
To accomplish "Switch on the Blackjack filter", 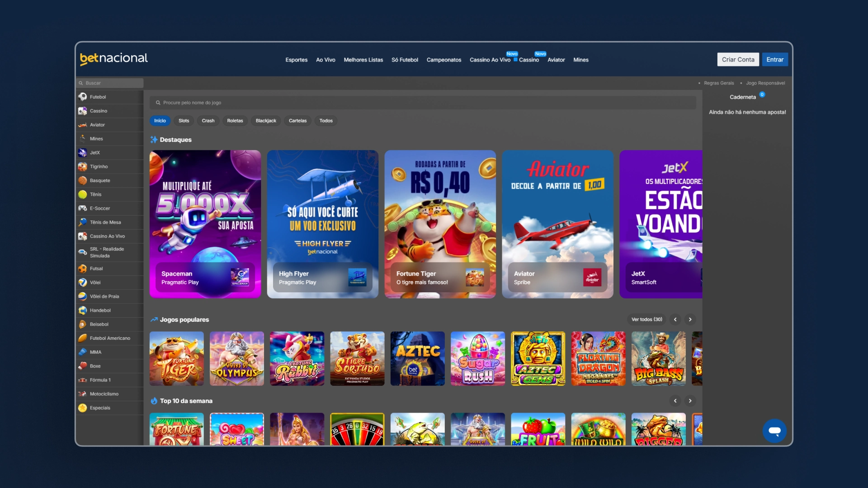I will (x=266, y=121).
